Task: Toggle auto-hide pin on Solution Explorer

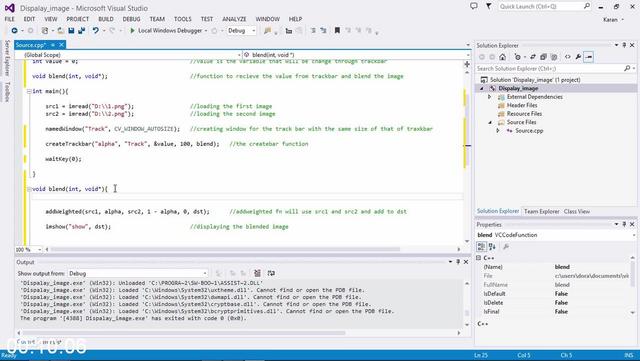Action: (624, 45)
